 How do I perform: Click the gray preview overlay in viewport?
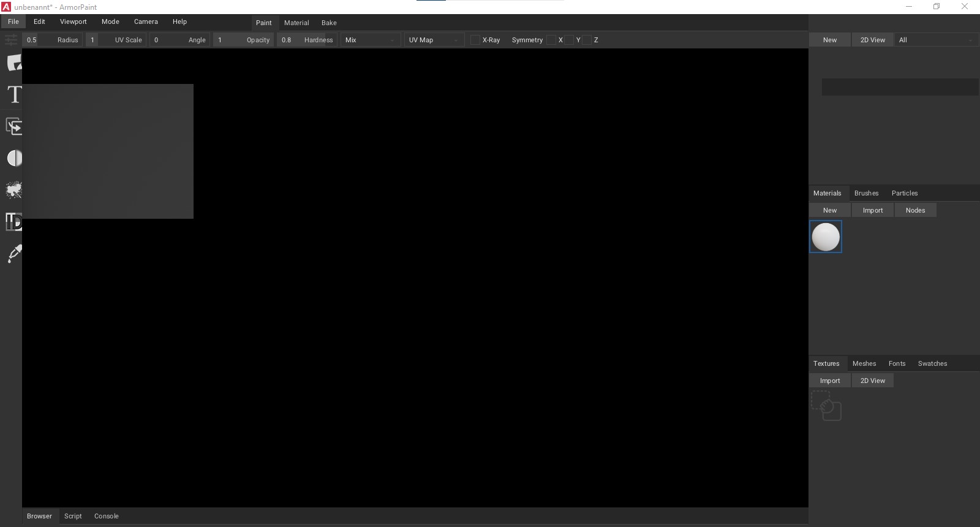108,151
